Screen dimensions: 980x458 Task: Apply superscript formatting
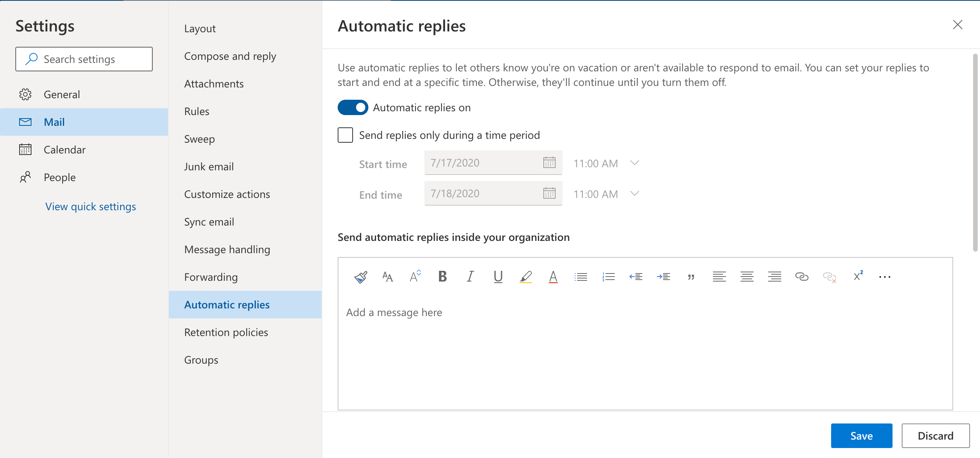858,276
